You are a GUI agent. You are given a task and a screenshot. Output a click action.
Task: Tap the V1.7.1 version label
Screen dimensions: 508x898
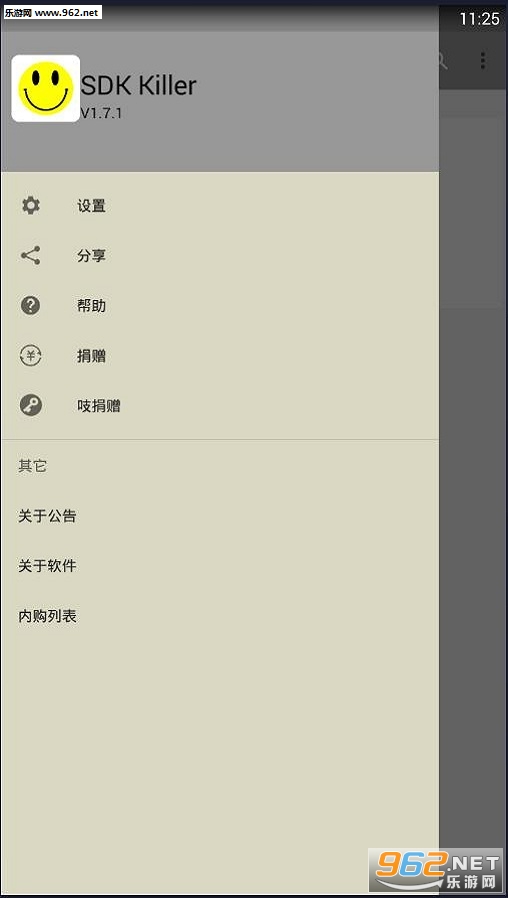pos(101,113)
